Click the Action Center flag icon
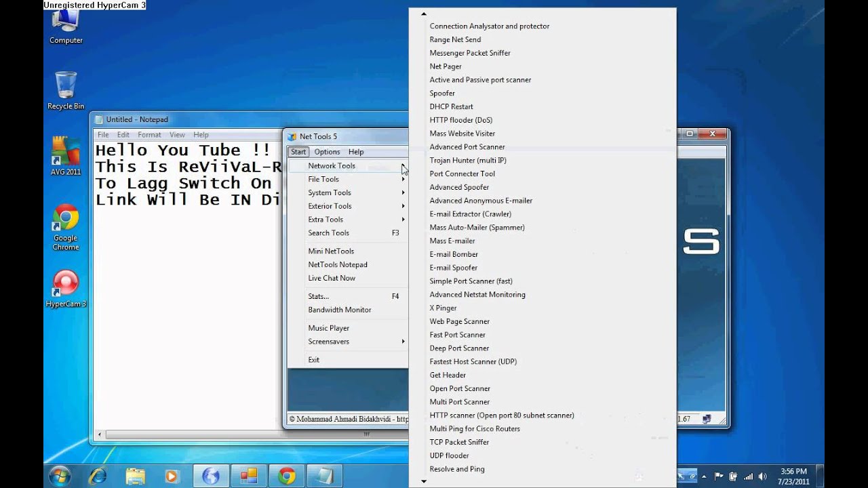Screen dimensions: 868x488 click(x=717, y=476)
